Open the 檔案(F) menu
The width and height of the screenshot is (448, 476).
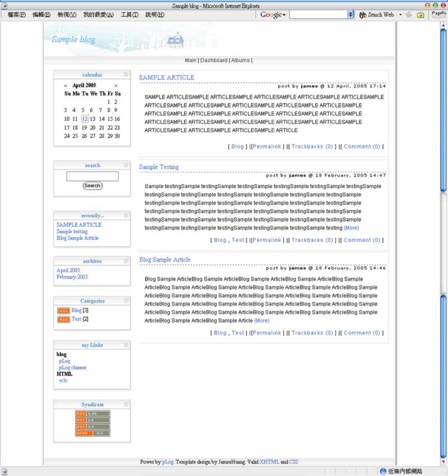click(17, 15)
